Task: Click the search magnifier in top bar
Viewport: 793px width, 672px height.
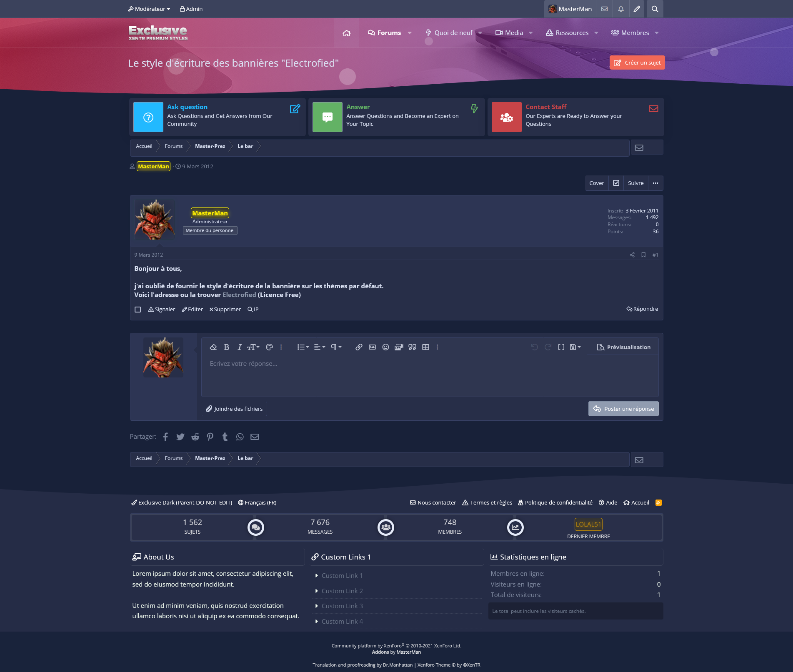Action: pos(655,9)
